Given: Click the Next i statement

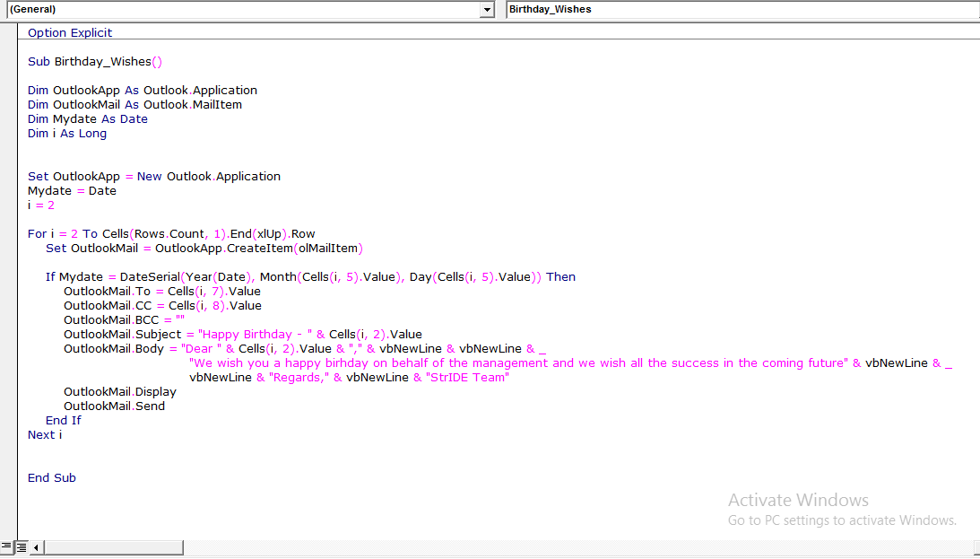Looking at the screenshot, I should click(44, 434).
